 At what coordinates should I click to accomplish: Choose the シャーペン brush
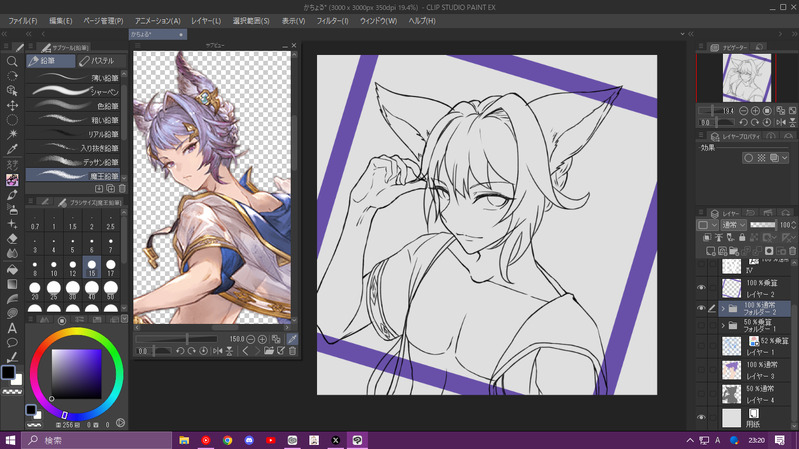(80, 91)
